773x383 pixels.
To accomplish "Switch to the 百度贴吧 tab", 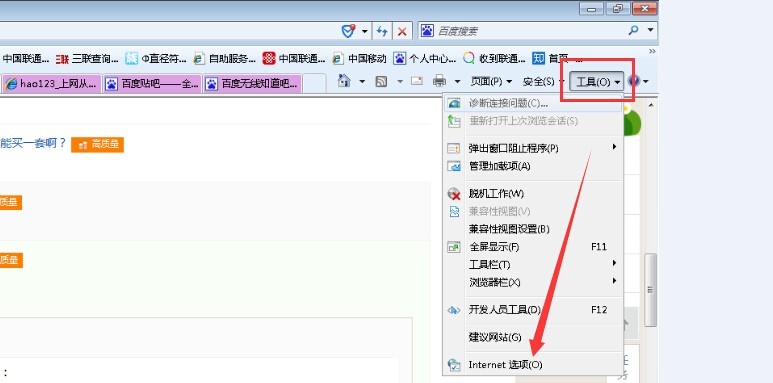I will 152,83.
